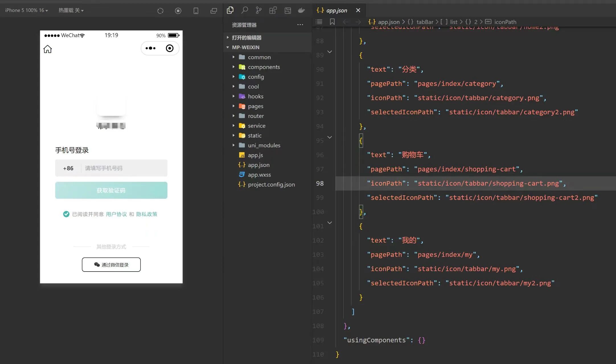The height and width of the screenshot is (364, 616).
Task: Expand the pages folder
Action: [x=255, y=106]
